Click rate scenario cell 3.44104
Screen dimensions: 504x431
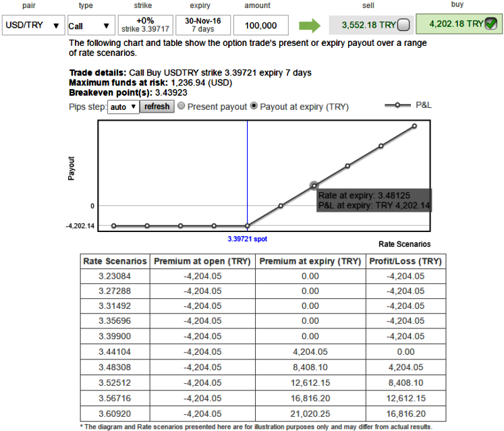click(115, 351)
